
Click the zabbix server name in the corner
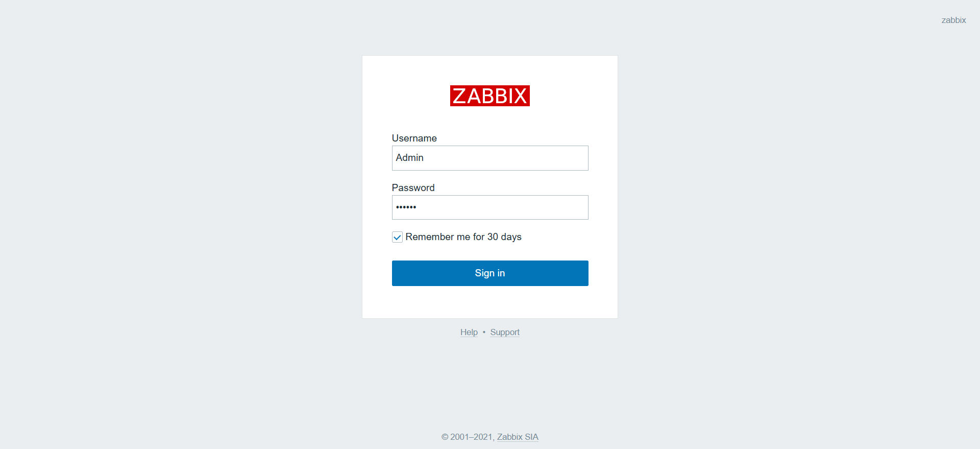(953, 20)
